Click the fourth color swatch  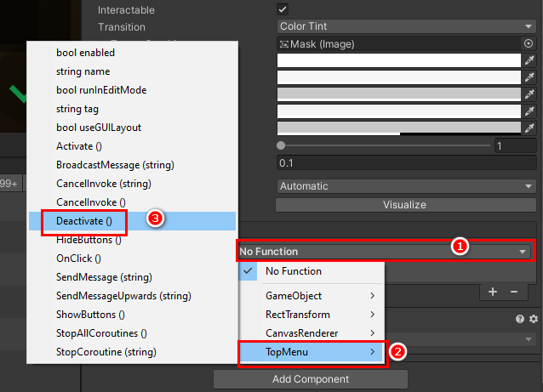398,111
